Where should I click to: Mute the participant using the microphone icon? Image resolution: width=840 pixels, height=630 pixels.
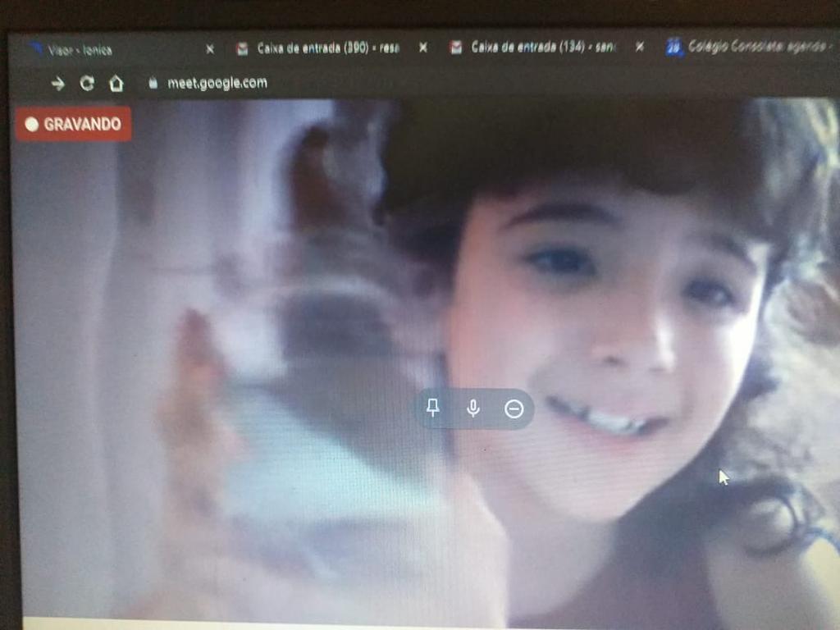pyautogui.click(x=473, y=409)
